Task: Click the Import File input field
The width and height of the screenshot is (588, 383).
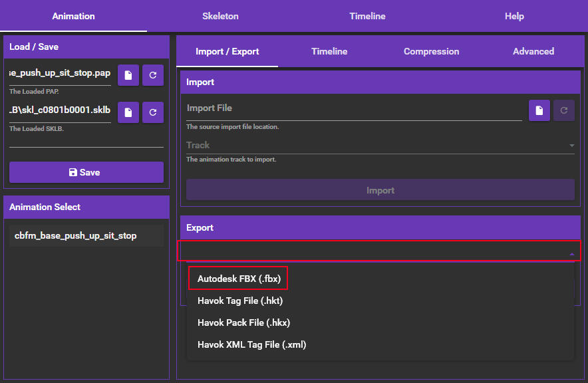Action: pos(354,109)
